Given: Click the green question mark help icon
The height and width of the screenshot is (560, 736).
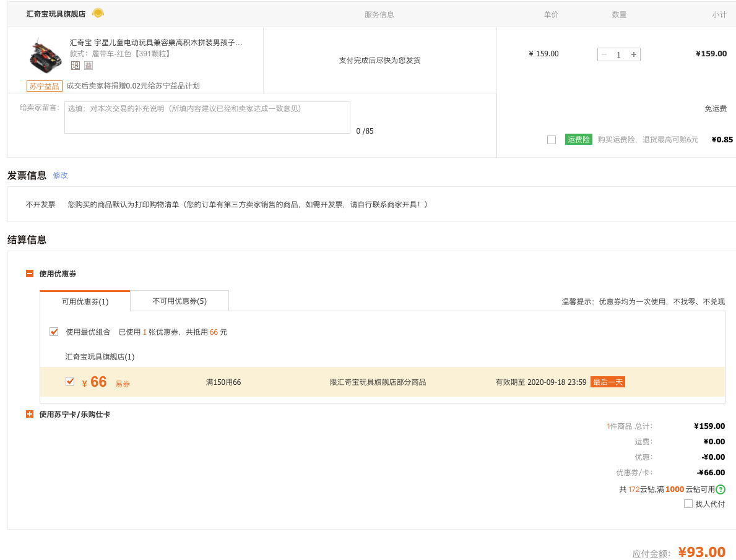Looking at the screenshot, I should coord(721,489).
